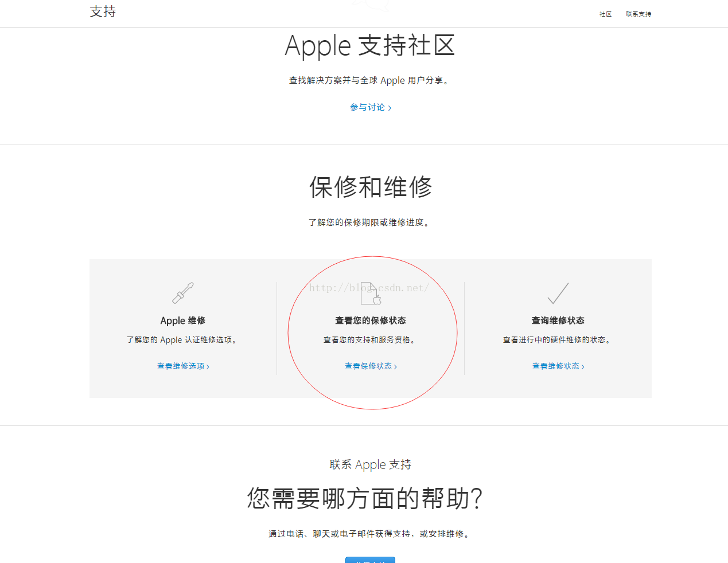
Task: Click the 查询维修状态 heading
Action: pyautogui.click(x=558, y=320)
